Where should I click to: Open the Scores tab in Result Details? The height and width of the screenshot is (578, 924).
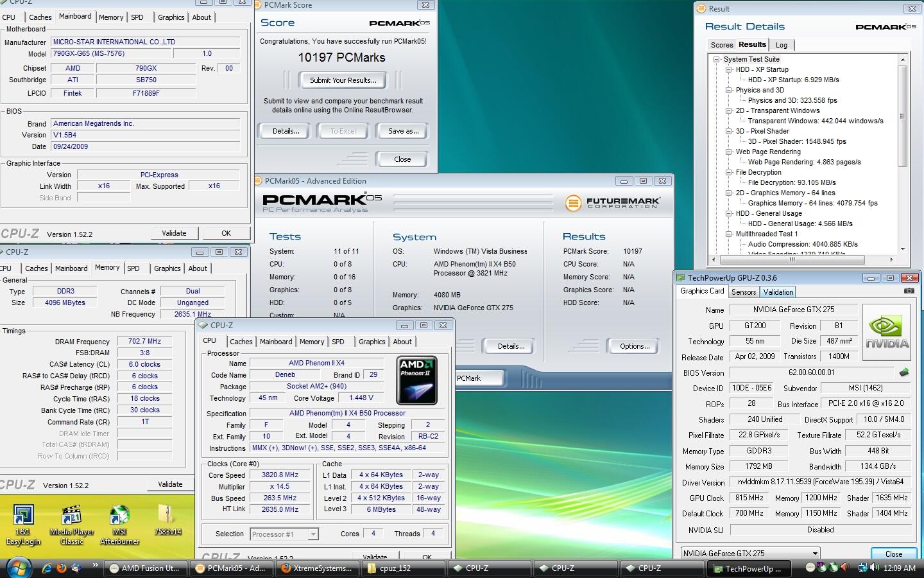click(x=721, y=45)
